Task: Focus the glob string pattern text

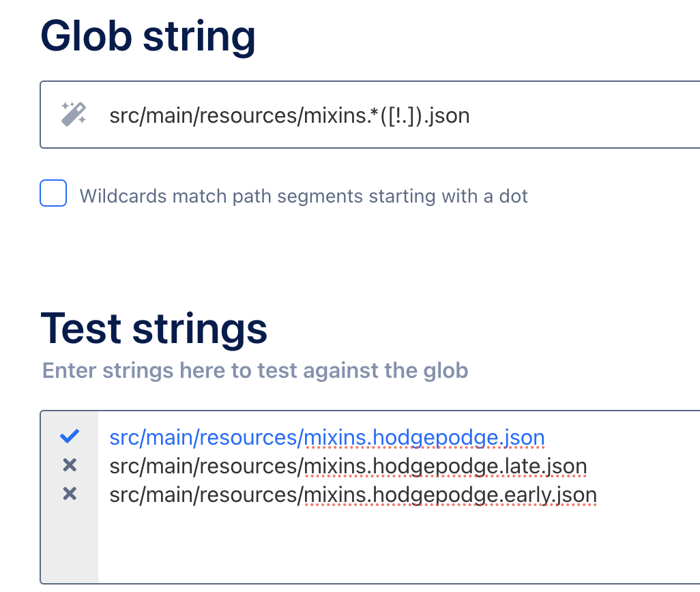Action: coord(289,115)
